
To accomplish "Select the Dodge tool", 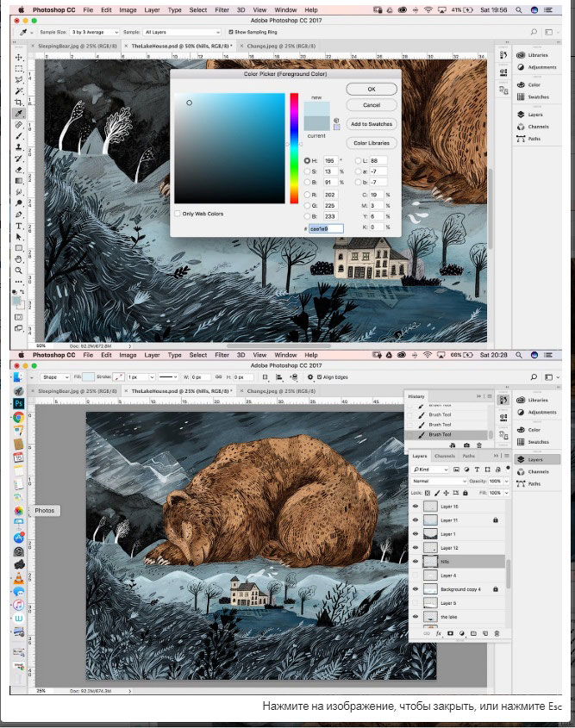I will tap(19, 203).
